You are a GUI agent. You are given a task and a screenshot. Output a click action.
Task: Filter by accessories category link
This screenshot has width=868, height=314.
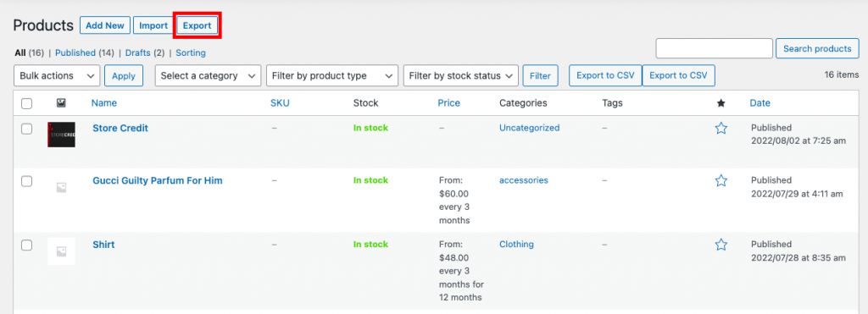pos(524,180)
